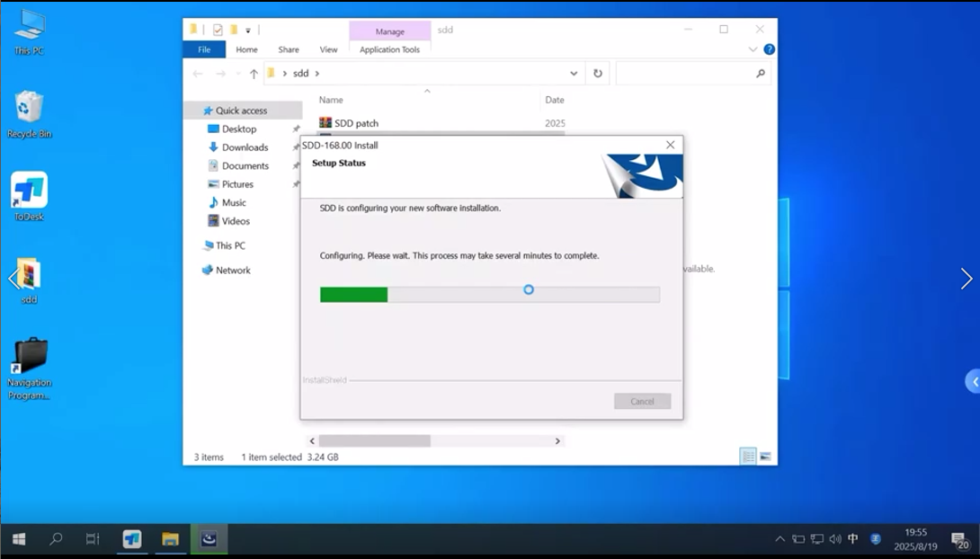The image size is (980, 559).
Task: Open Home ribbon tab
Action: (246, 49)
